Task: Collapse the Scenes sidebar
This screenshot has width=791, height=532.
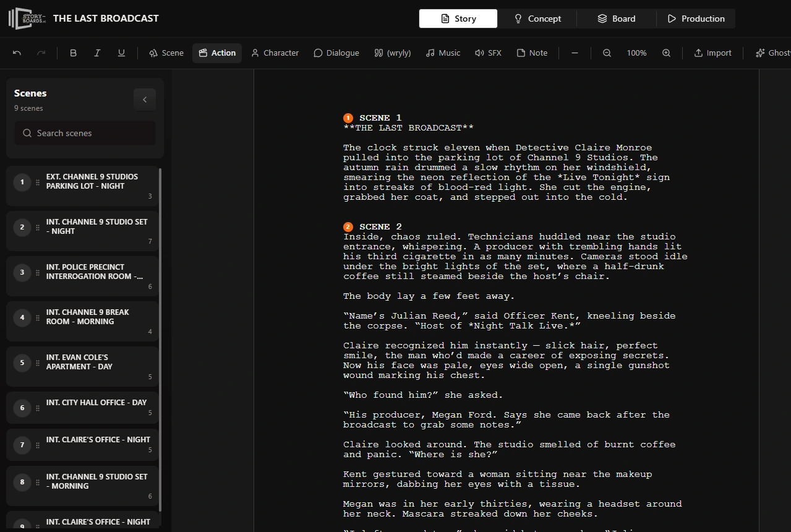Action: [x=144, y=99]
